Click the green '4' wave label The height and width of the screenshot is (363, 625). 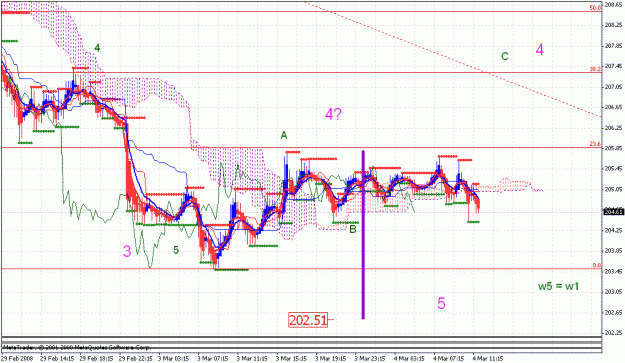click(97, 48)
